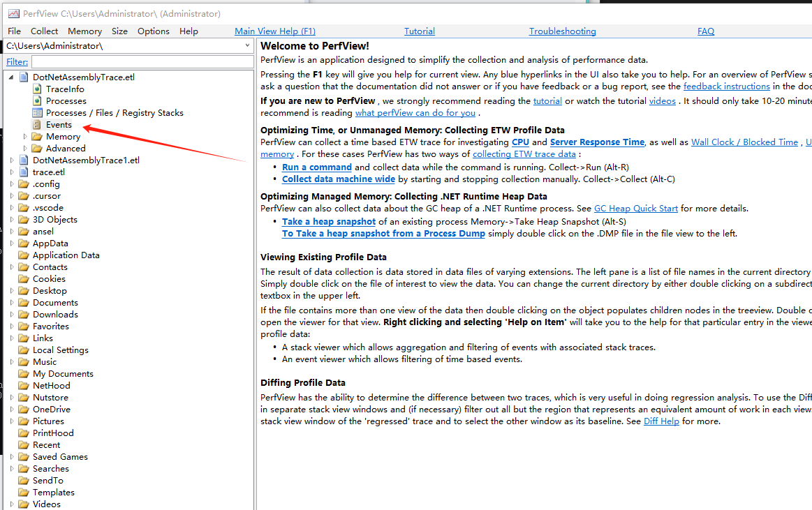This screenshot has width=812, height=510.
Task: Click the Application Data folder icon
Action: coord(24,255)
